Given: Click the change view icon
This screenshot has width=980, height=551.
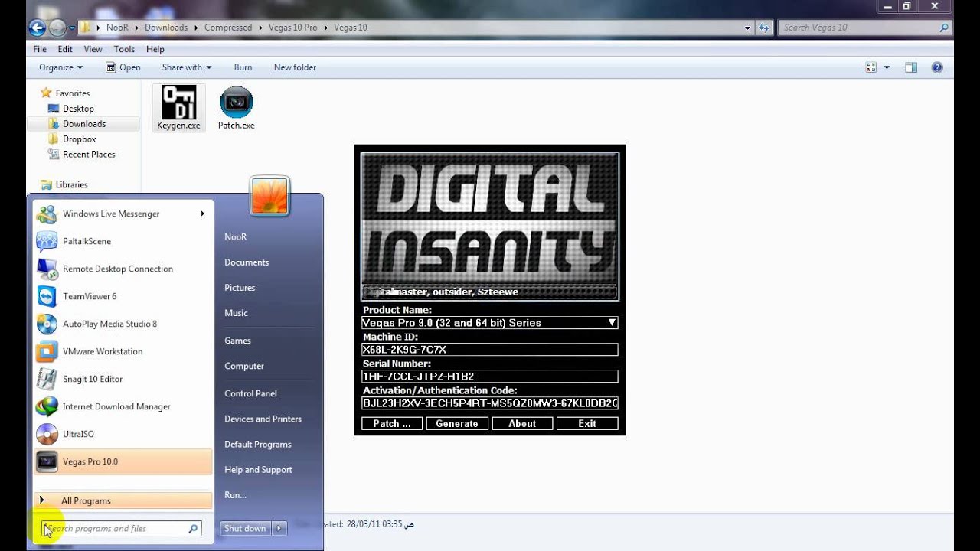Looking at the screenshot, I should (871, 67).
